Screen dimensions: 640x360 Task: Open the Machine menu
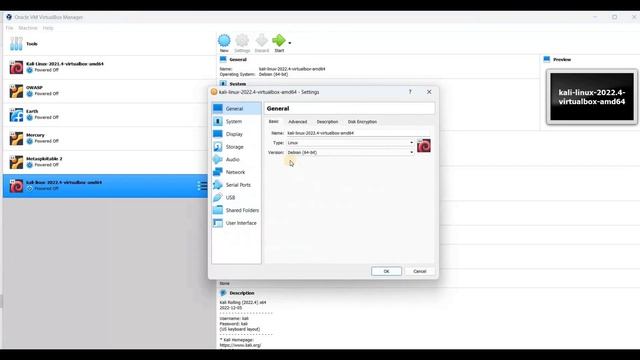pyautogui.click(x=28, y=28)
